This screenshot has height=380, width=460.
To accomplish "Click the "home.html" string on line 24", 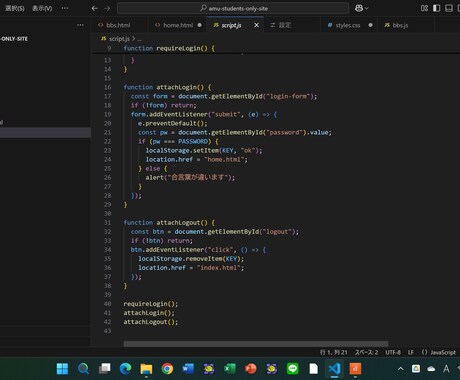I will (x=224, y=159).
